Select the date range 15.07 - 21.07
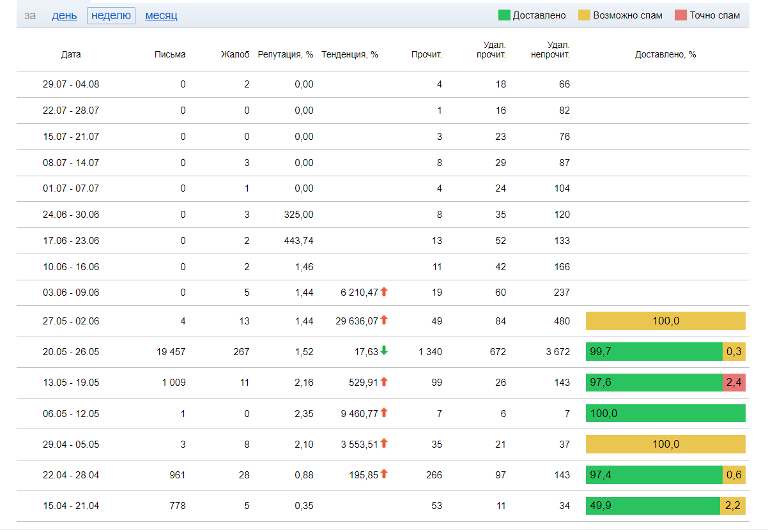768x532 pixels. pos(71,137)
